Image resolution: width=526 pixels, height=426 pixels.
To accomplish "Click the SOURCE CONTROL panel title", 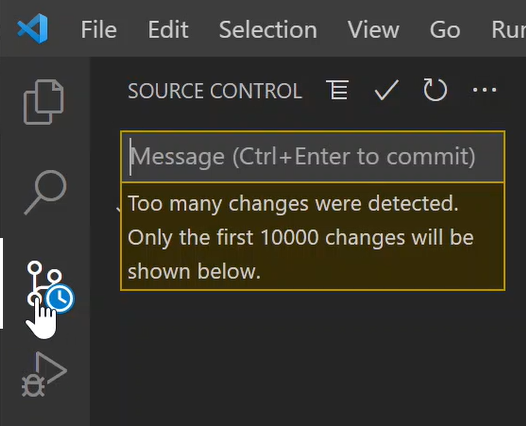I will coord(215,91).
